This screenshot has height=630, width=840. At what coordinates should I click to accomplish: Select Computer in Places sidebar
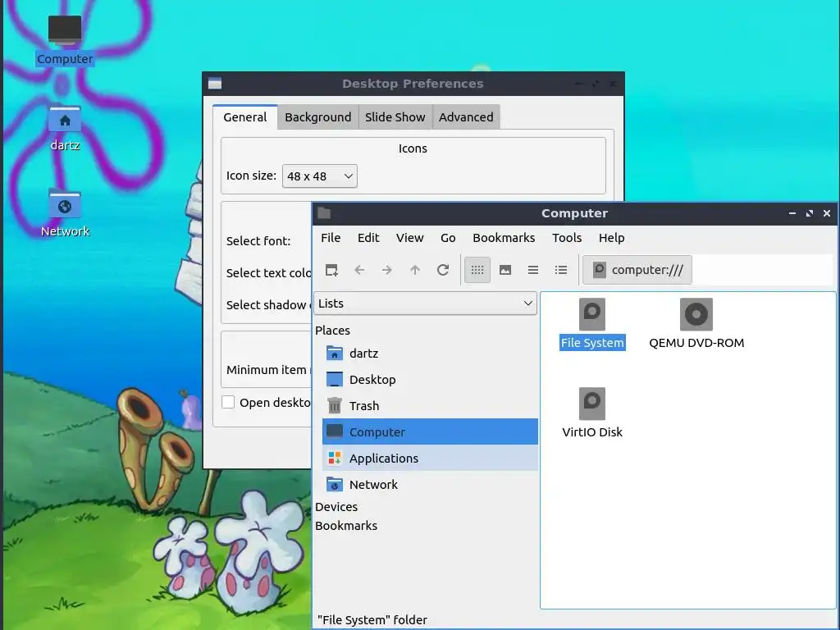[430, 431]
